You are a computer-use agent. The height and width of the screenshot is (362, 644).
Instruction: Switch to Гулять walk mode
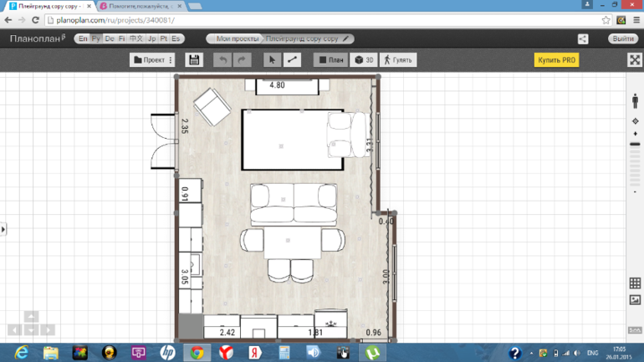398,60
